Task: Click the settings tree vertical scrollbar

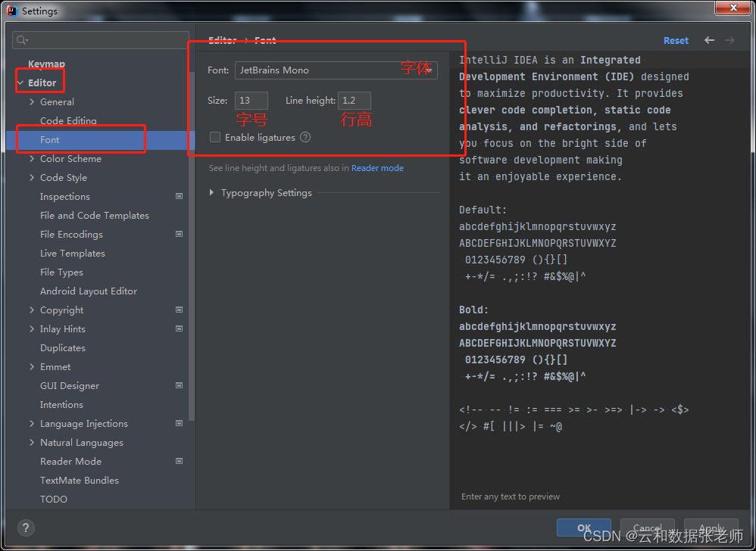Action: [192, 246]
